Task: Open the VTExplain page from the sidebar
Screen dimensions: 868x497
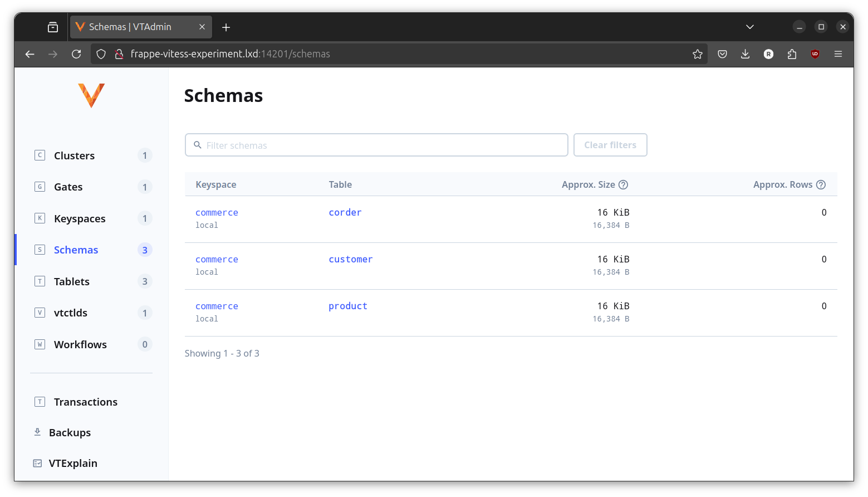Action: point(73,463)
